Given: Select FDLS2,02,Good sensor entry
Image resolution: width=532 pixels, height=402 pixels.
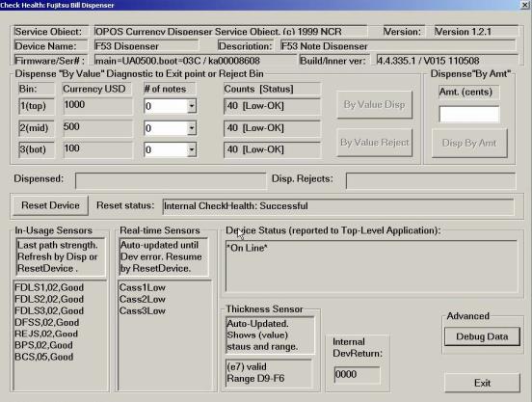Looking at the screenshot, I should (x=49, y=299).
